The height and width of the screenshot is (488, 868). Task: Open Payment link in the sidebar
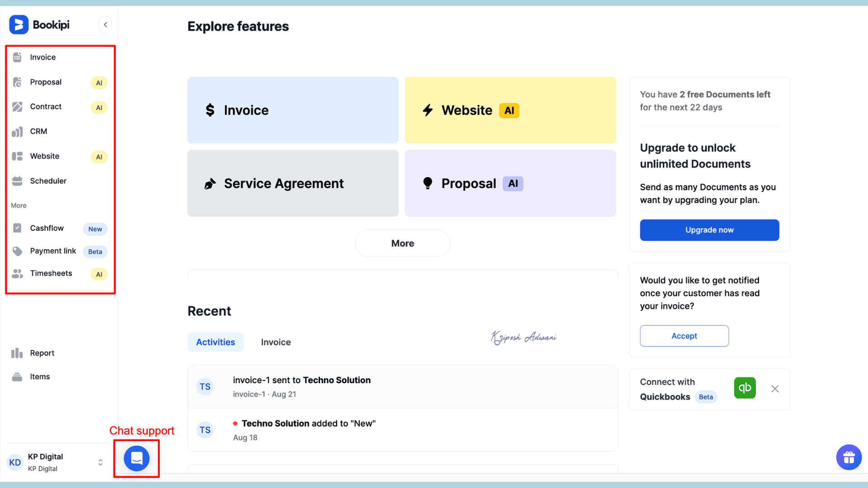pyautogui.click(x=53, y=251)
